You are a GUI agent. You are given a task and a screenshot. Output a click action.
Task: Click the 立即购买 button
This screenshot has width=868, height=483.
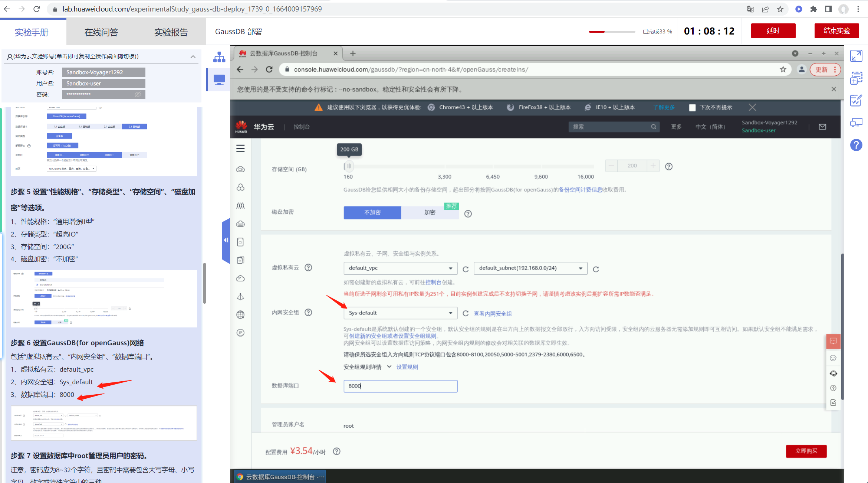point(806,451)
